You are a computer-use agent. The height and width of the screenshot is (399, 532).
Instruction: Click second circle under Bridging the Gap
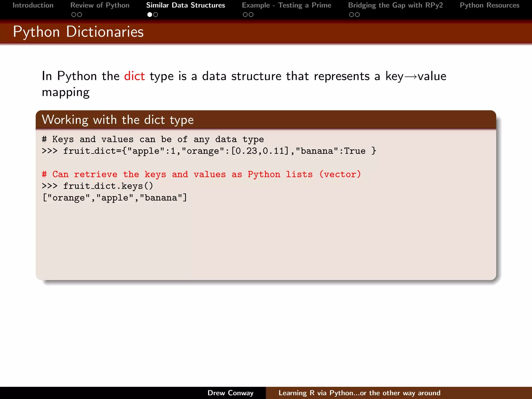coord(357,15)
